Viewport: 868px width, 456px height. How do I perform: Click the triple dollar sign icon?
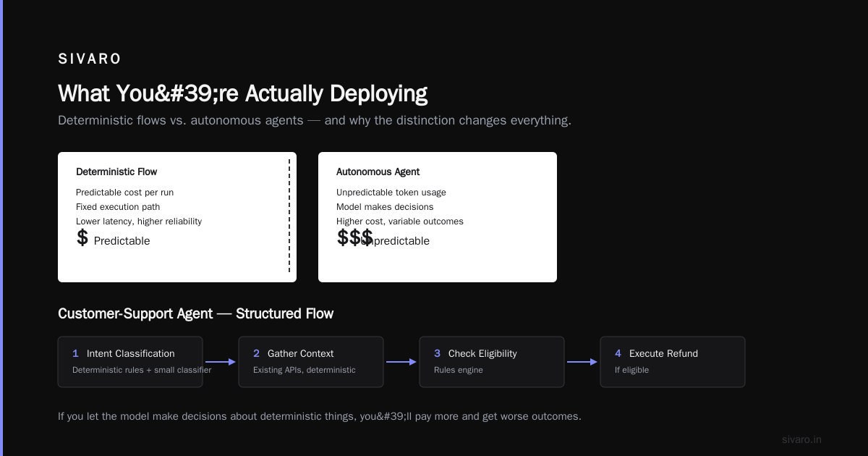[355, 237]
